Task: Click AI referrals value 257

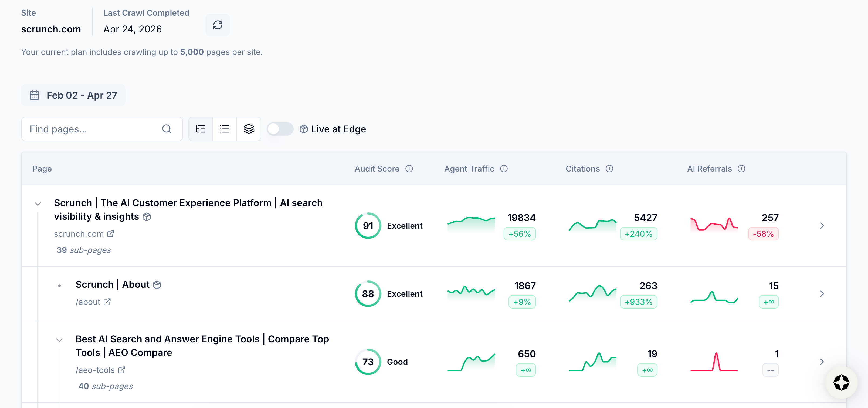Action: click(770, 218)
